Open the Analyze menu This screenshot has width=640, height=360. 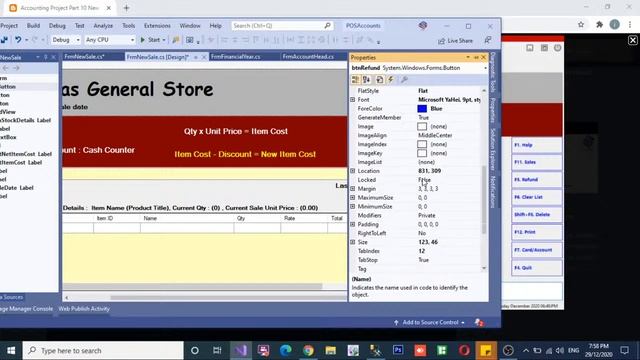(103, 25)
